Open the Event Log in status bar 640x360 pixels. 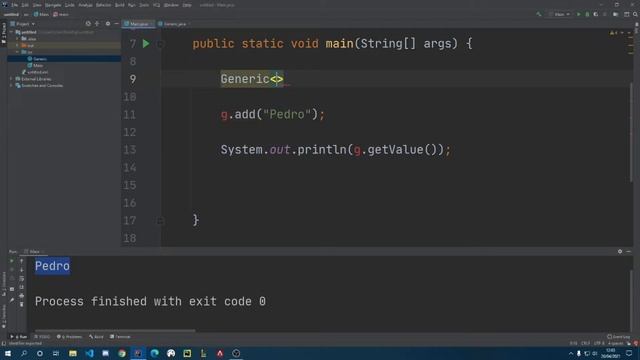[619, 337]
